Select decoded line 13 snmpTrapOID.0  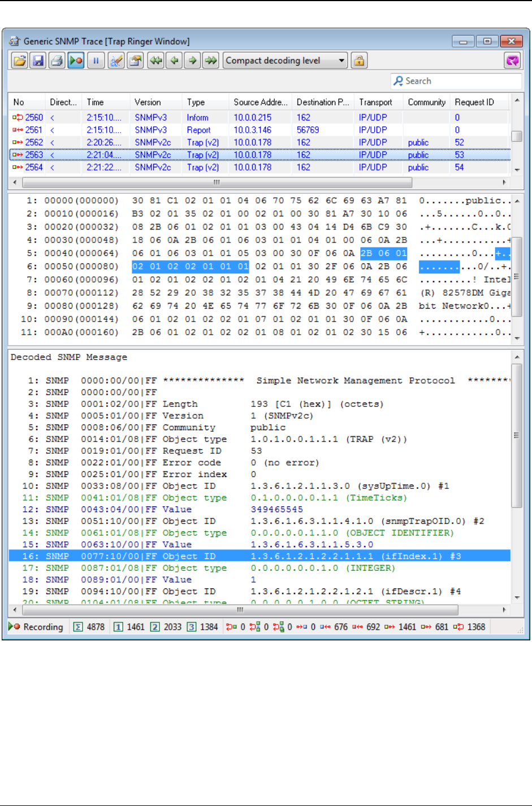259,521
